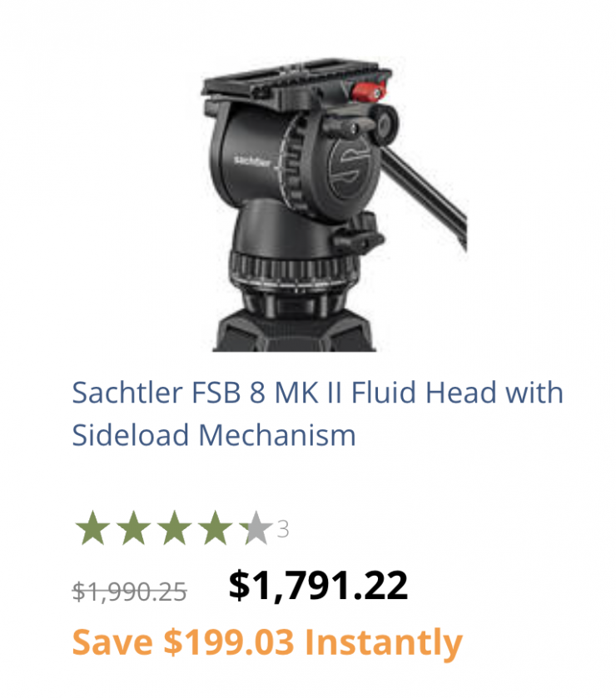616x698 pixels.
Task: Click the round Sachtler S emblem on the head
Action: (349, 168)
